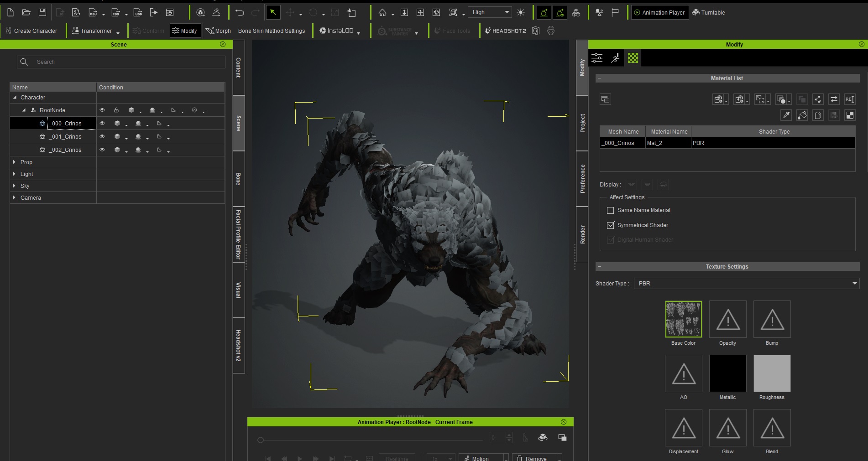The width and height of the screenshot is (868, 461).
Task: Collapse the Character tree node
Action: (15, 98)
